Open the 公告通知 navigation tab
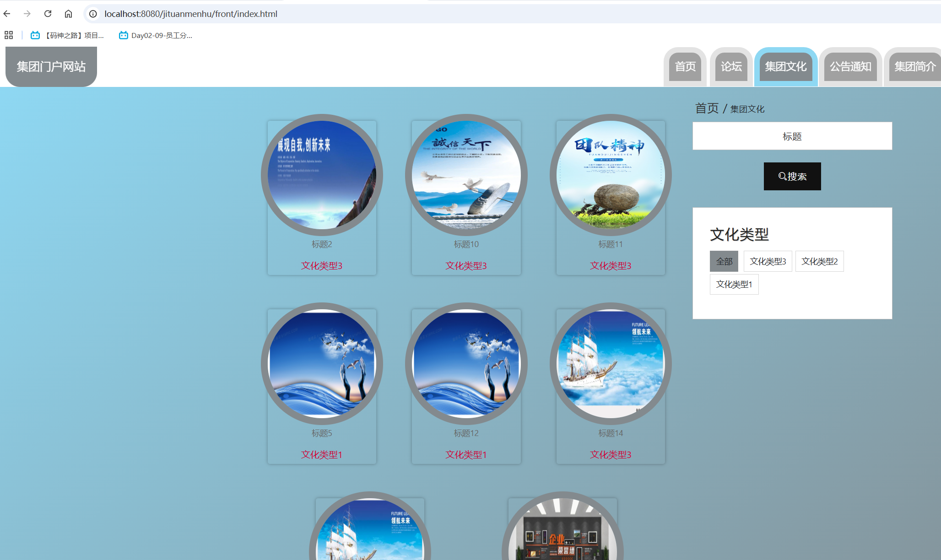The height and width of the screenshot is (560, 941). [x=850, y=67]
